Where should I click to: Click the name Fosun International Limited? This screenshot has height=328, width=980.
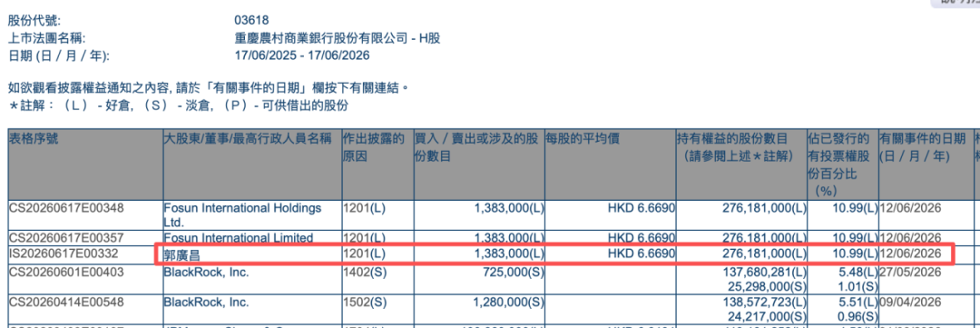(x=238, y=237)
